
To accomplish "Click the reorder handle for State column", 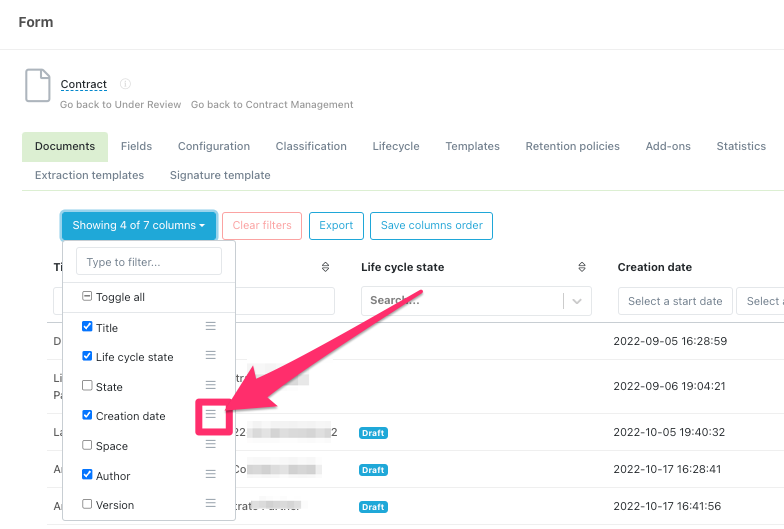I will point(210,385).
